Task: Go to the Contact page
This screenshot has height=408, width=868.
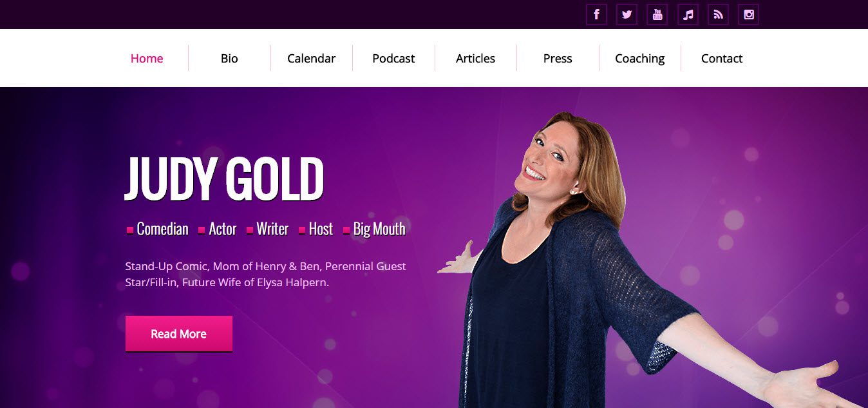Action: click(x=722, y=58)
